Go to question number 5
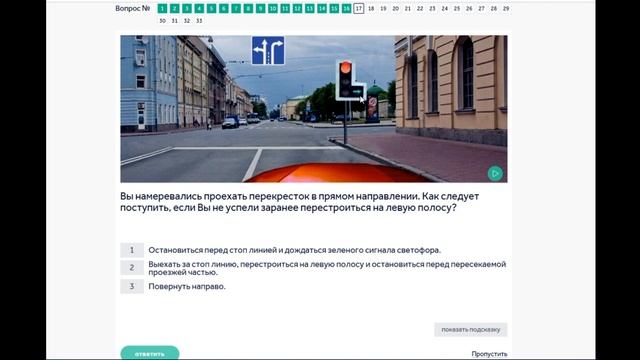640x360 pixels. (211, 9)
